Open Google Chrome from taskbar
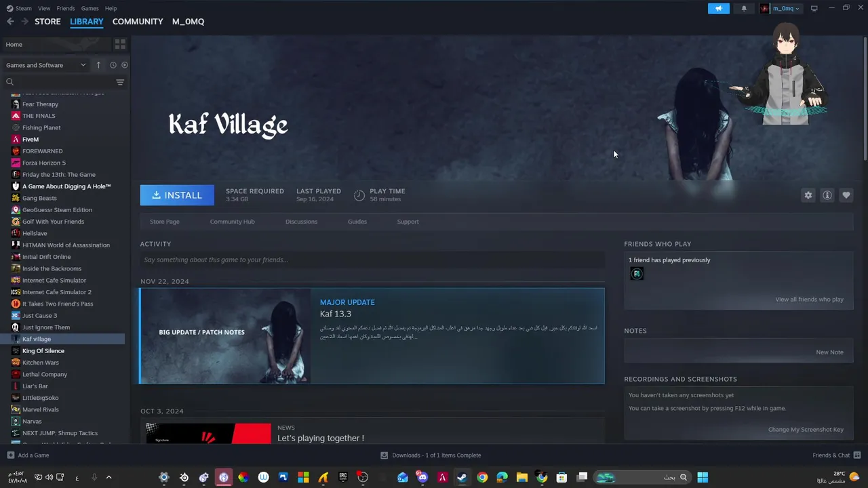Image resolution: width=868 pixels, height=488 pixels. coord(482,477)
